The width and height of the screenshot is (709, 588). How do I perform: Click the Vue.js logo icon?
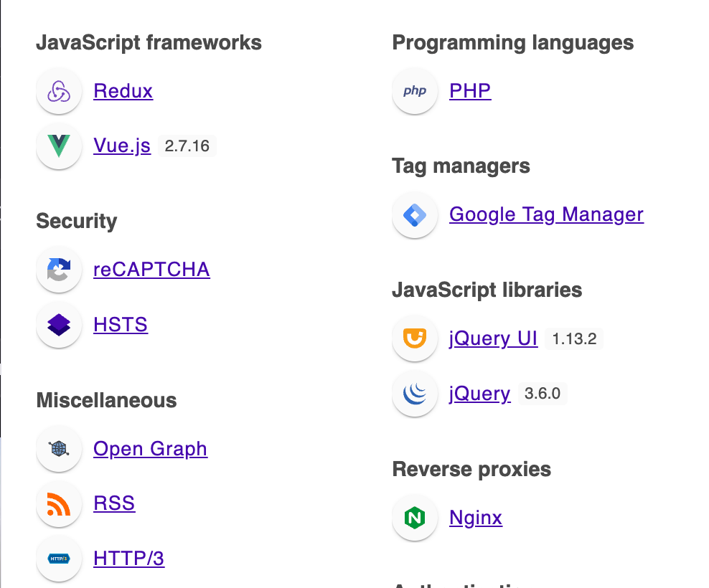59,146
